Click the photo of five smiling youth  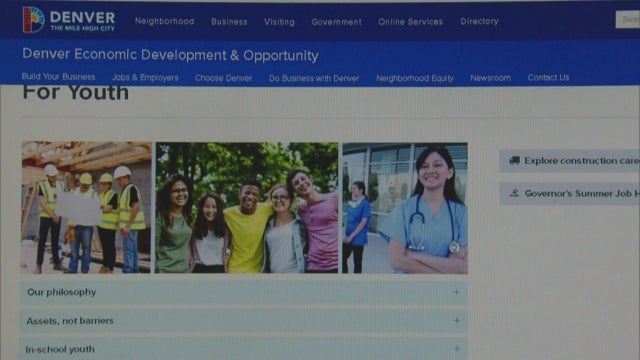[x=247, y=207]
